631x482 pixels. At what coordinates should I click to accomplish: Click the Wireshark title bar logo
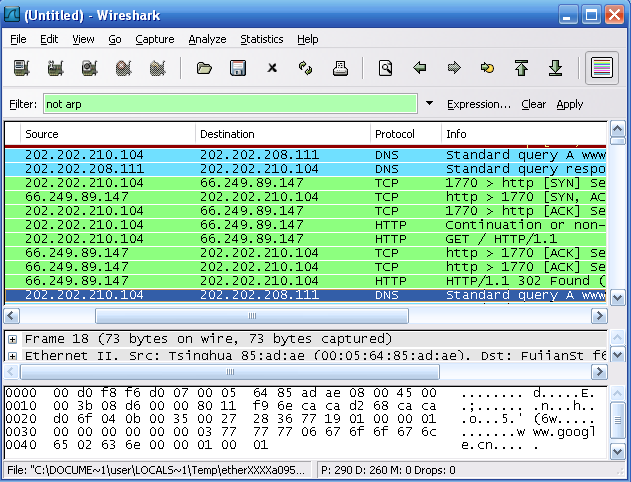pyautogui.click(x=12, y=14)
